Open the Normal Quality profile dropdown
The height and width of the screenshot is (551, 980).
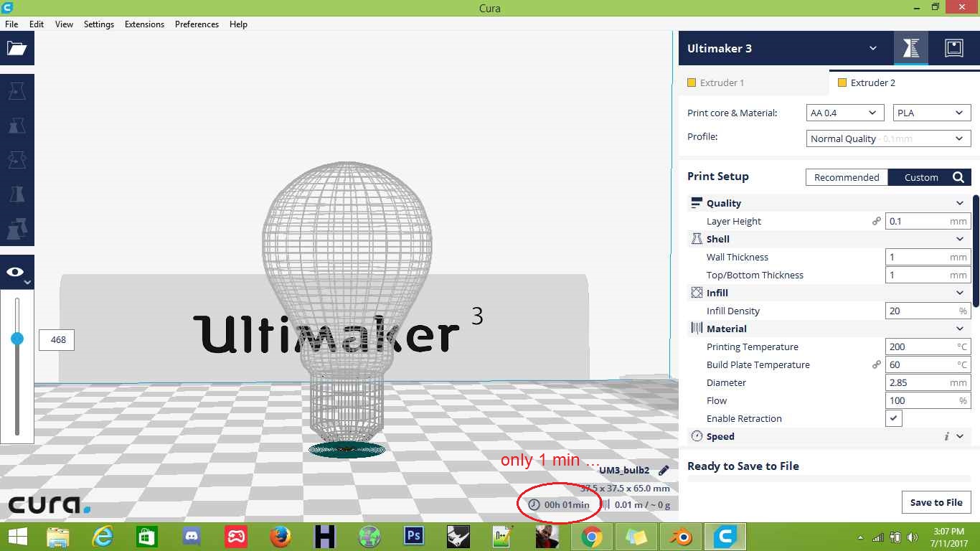888,138
